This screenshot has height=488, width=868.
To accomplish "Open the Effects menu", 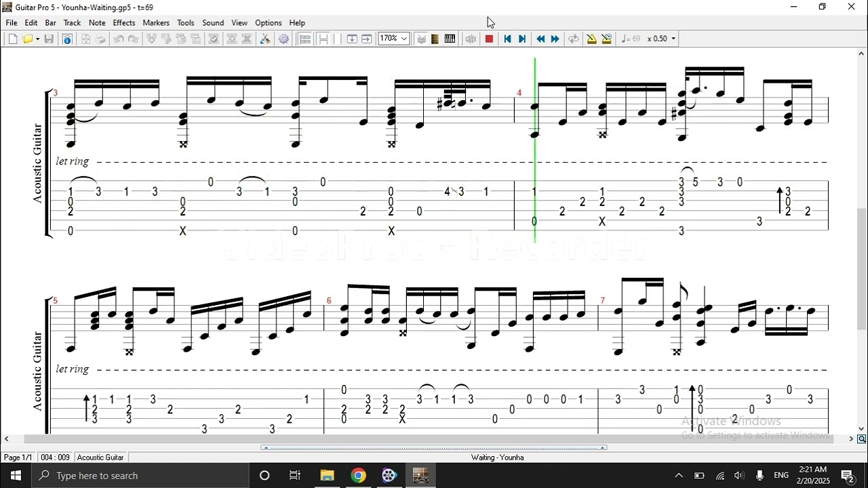I will pyautogui.click(x=124, y=23).
